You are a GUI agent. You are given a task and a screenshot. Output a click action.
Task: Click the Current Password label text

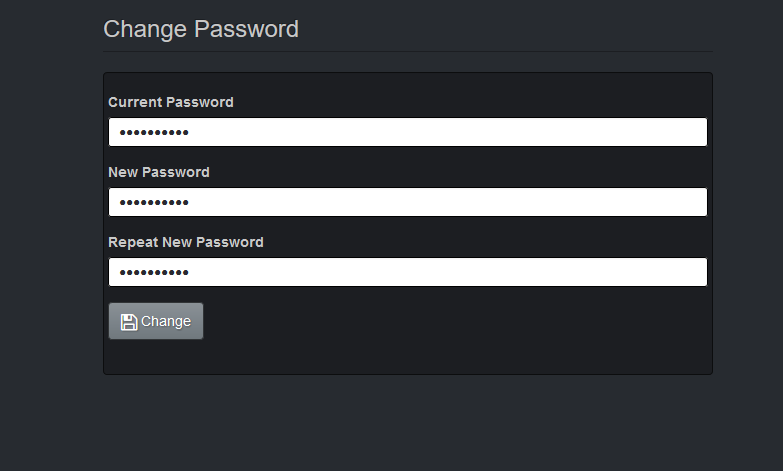171,102
